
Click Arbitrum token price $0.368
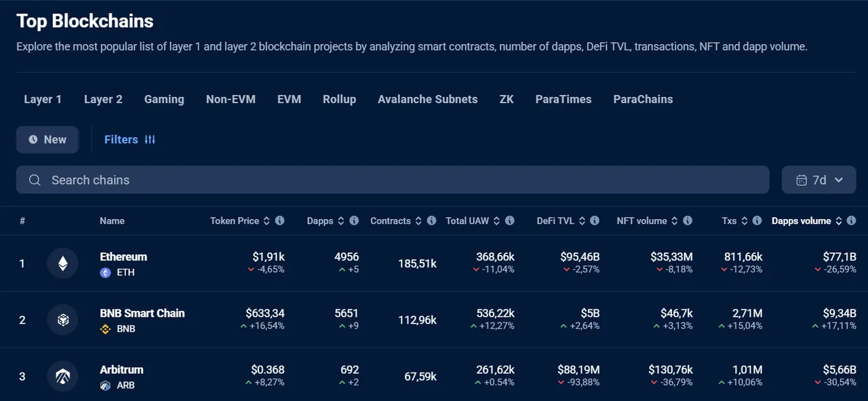268,369
